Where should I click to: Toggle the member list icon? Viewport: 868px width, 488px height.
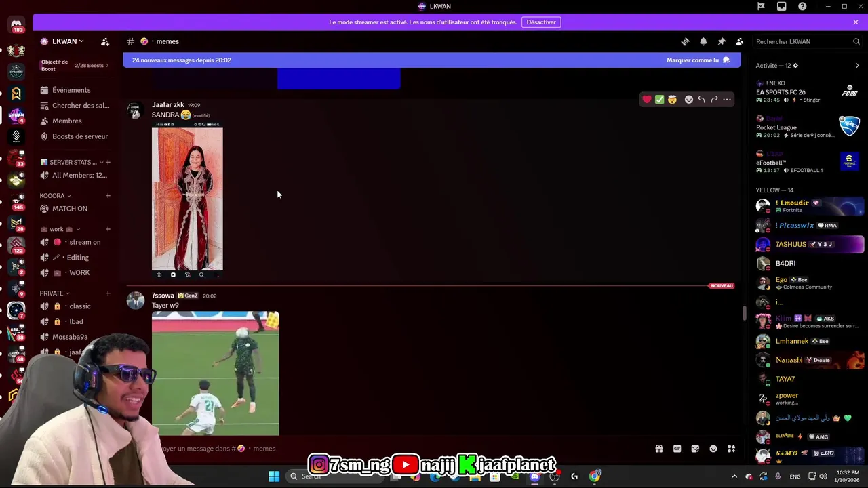click(x=740, y=41)
